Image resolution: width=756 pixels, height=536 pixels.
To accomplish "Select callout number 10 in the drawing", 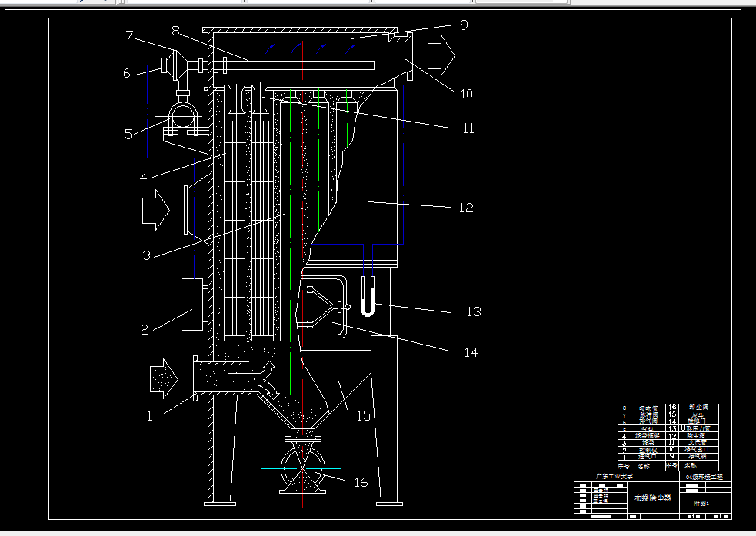I will click(x=466, y=94).
